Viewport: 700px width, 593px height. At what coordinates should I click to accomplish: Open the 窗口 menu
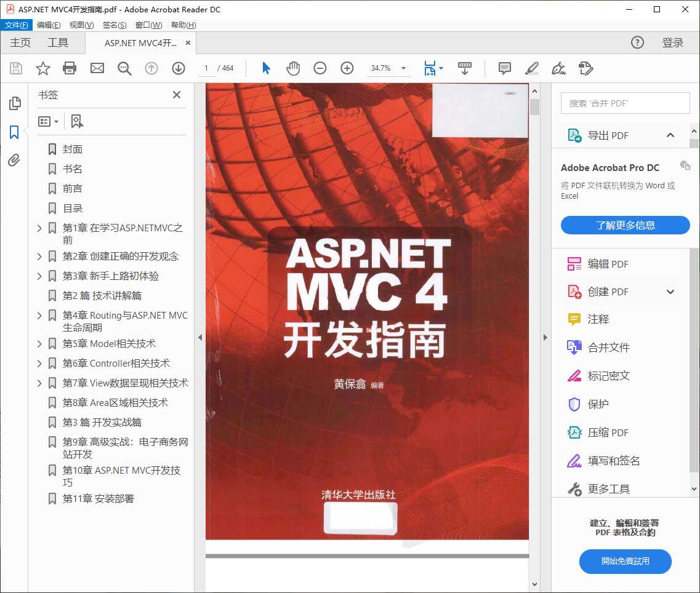(x=148, y=25)
